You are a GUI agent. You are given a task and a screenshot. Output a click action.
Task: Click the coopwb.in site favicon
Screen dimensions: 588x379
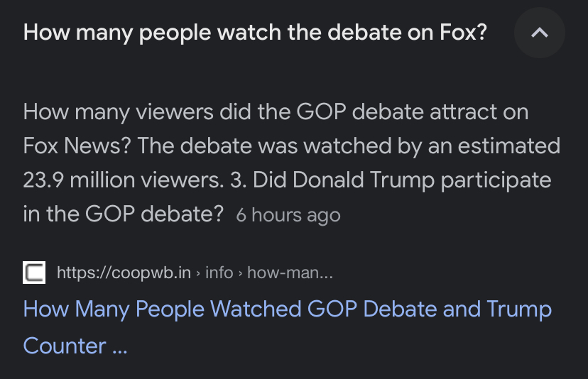click(34, 273)
